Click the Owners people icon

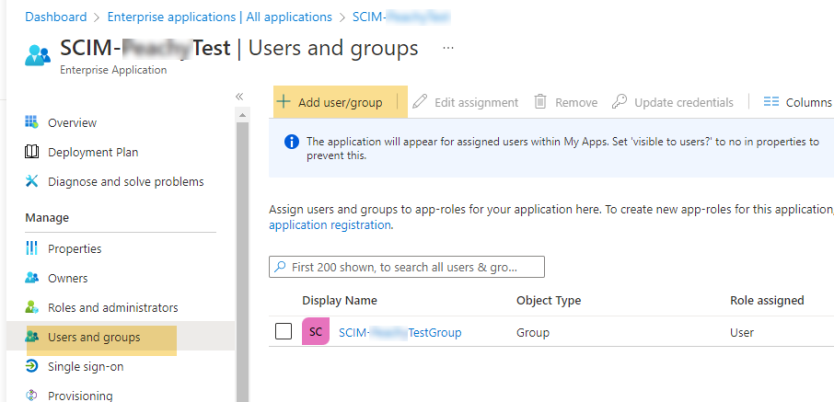[31, 278]
